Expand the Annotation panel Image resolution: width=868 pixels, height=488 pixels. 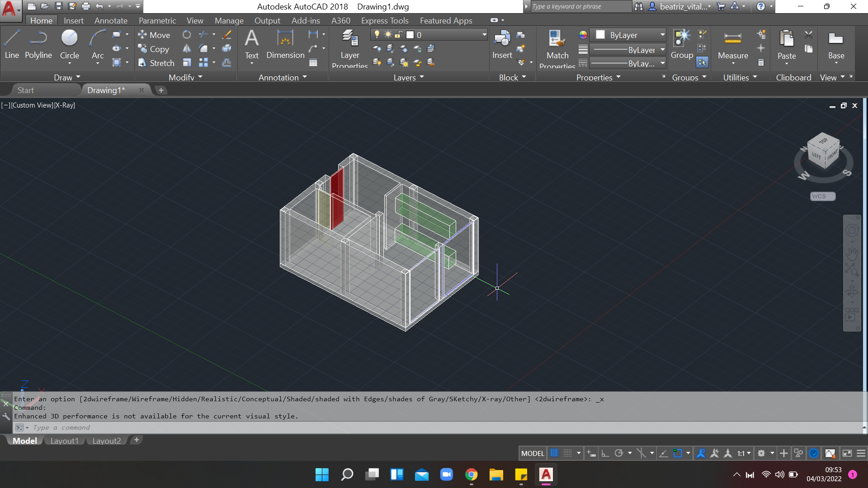tap(283, 77)
